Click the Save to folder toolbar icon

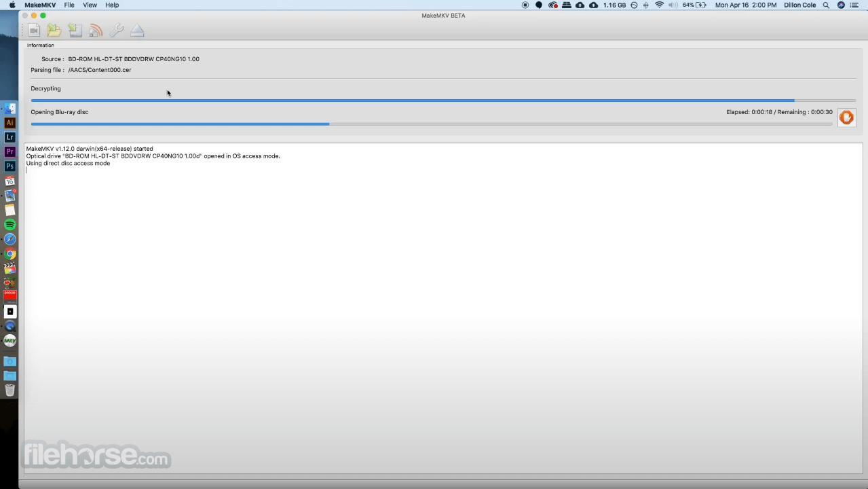click(54, 31)
